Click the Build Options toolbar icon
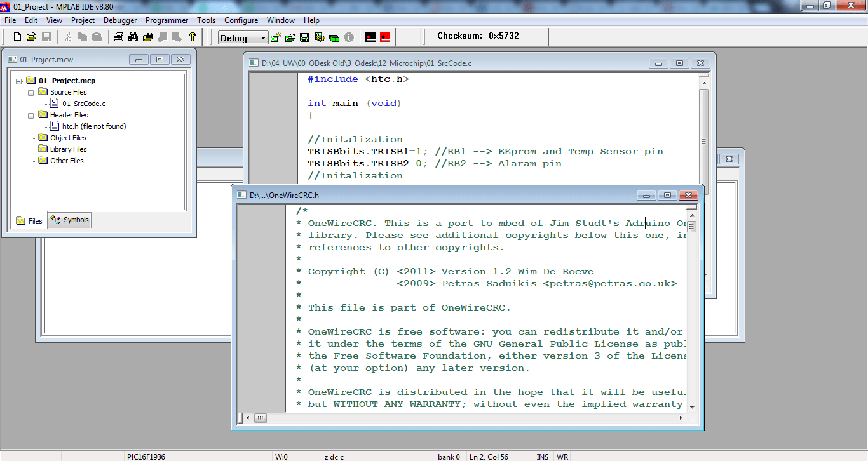868x461 pixels. click(x=320, y=38)
